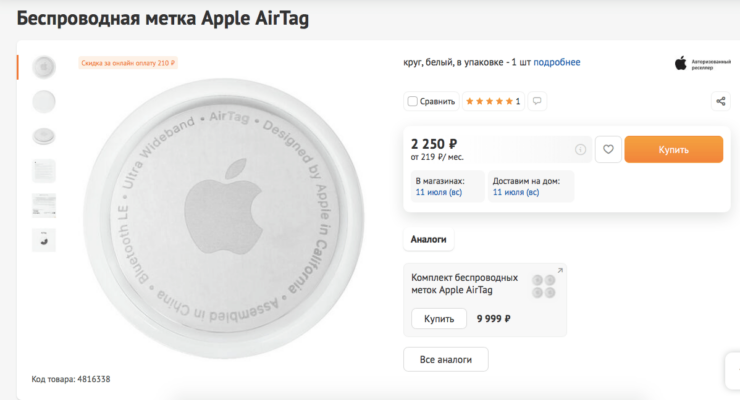Follow the подробнее link
Viewport: 740px width, 400px height.
click(556, 62)
